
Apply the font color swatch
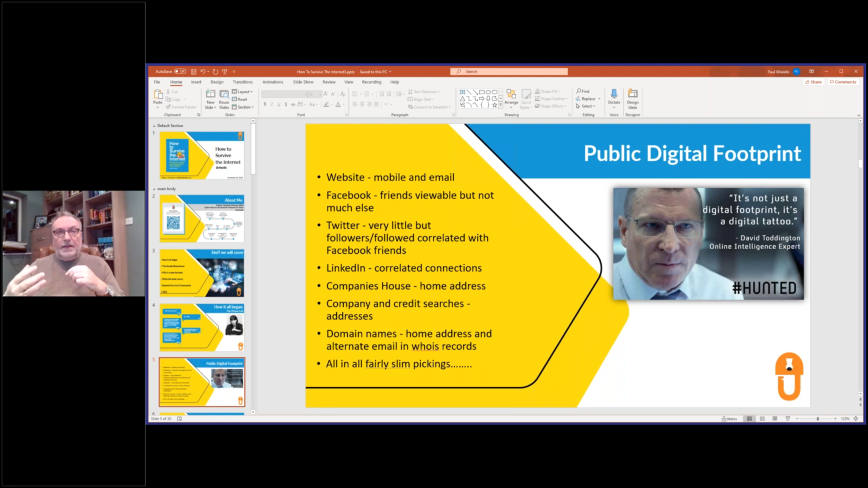339,105
